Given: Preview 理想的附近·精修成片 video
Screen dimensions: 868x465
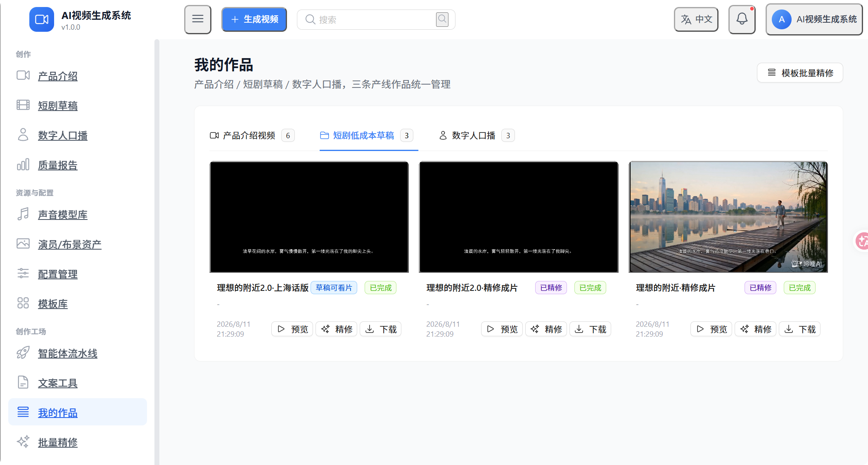Looking at the screenshot, I should pyautogui.click(x=711, y=329).
